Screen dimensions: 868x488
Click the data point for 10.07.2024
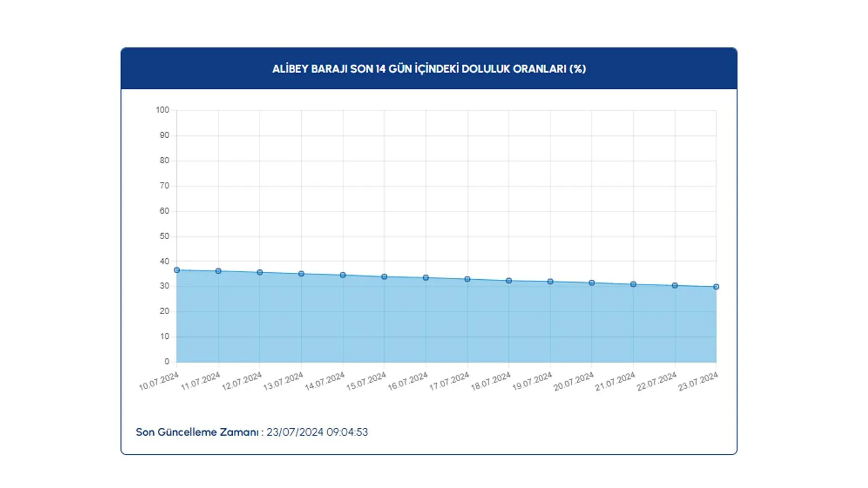[x=177, y=270]
